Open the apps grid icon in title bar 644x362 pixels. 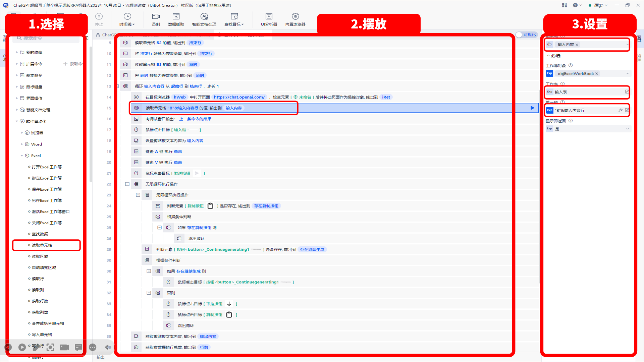click(x=565, y=5)
